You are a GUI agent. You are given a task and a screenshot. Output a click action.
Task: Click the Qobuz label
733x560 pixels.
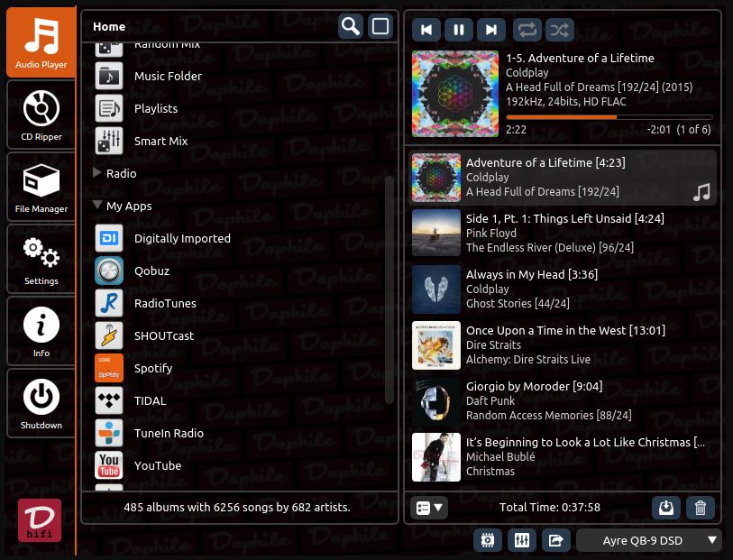click(152, 271)
